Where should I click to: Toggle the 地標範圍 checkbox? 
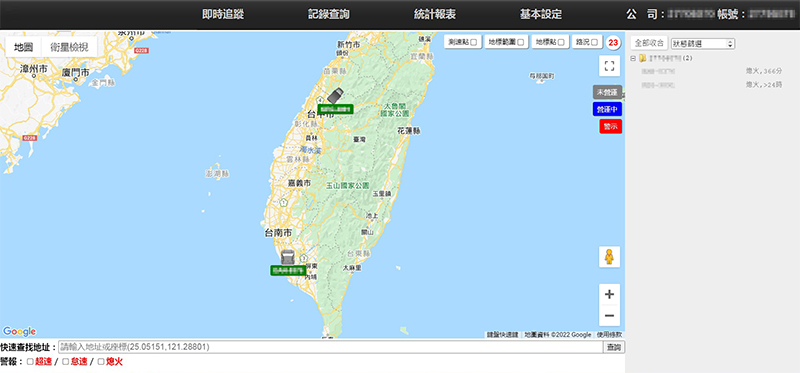point(520,43)
